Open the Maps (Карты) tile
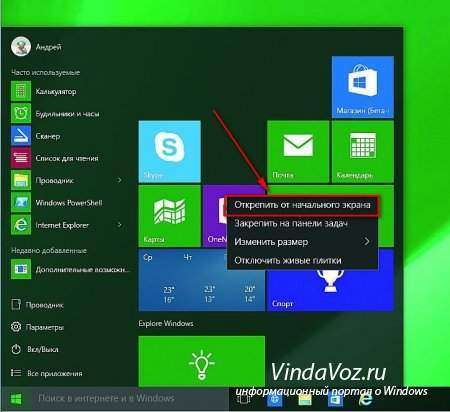The width and height of the screenshot is (450, 412). (x=169, y=216)
